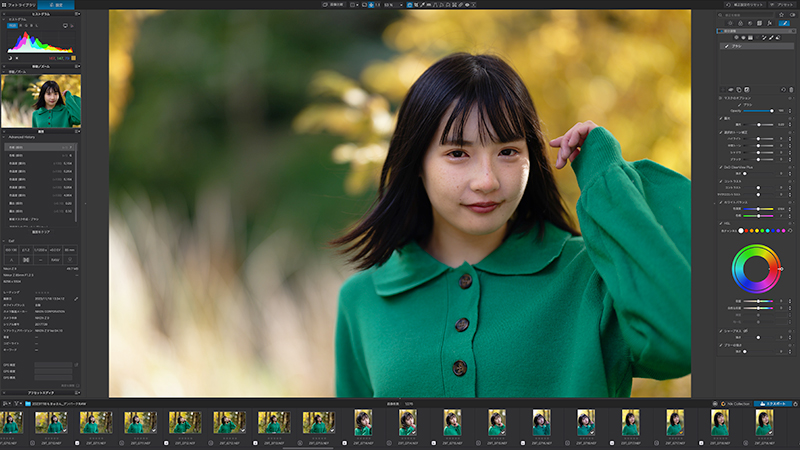Toggle the 露光 correction checkmark
800x450 pixels.
coord(720,118)
